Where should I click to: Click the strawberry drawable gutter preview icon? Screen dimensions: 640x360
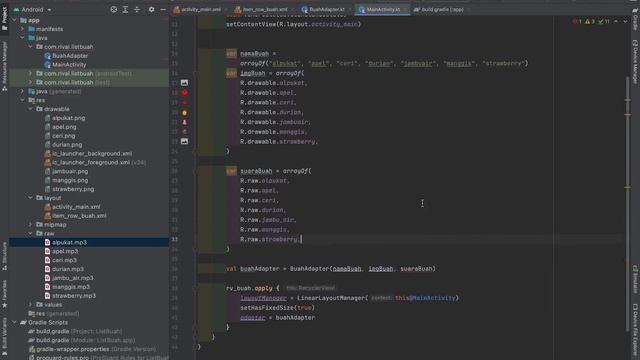pos(184,141)
